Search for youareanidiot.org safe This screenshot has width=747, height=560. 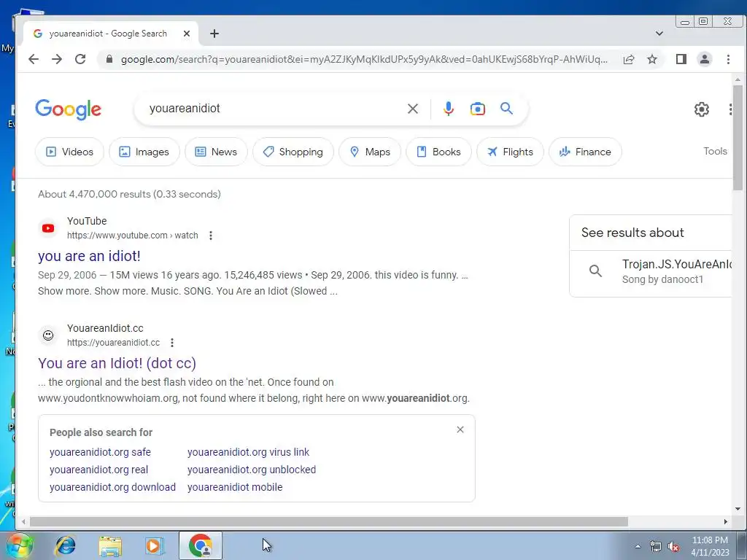[x=100, y=452]
